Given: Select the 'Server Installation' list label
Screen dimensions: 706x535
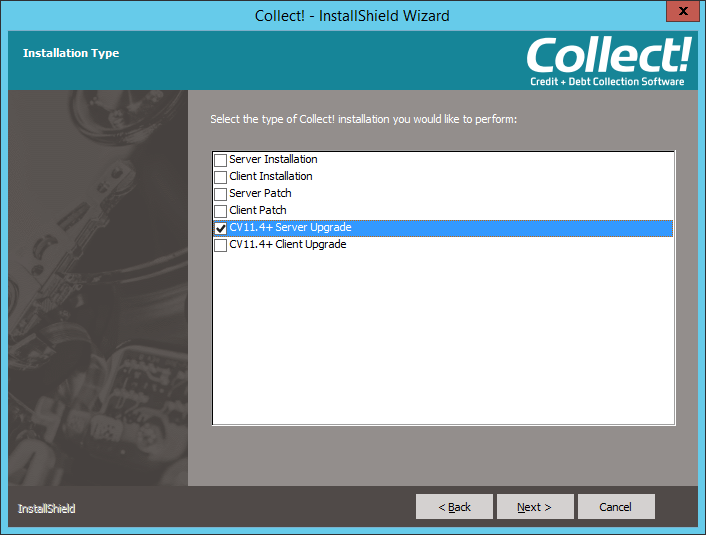Looking at the screenshot, I should tap(273, 159).
